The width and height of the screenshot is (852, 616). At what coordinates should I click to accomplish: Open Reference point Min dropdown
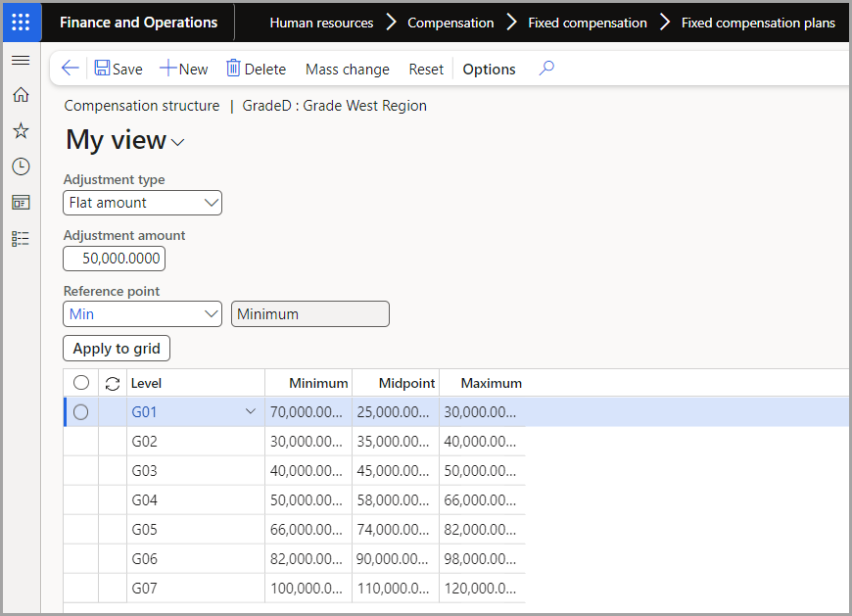coord(142,314)
